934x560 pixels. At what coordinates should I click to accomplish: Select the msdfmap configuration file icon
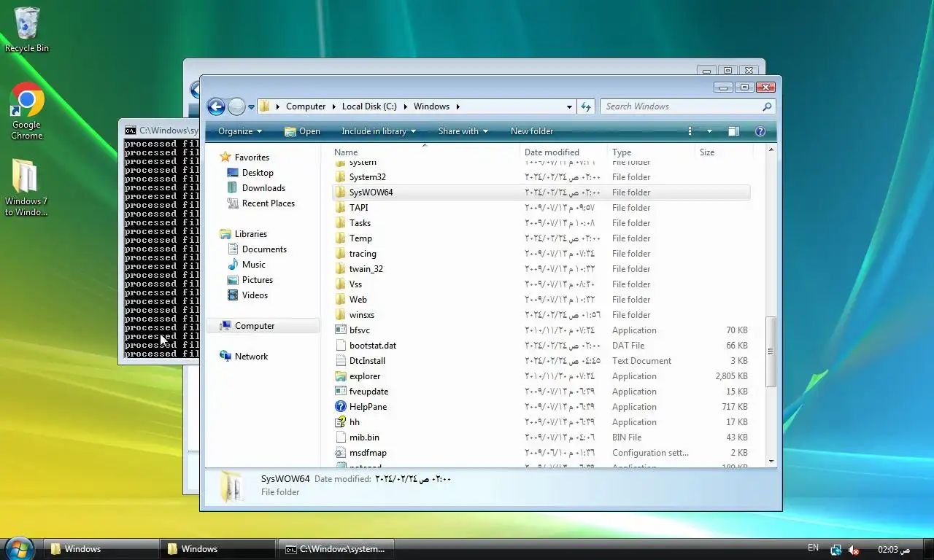pyautogui.click(x=340, y=453)
